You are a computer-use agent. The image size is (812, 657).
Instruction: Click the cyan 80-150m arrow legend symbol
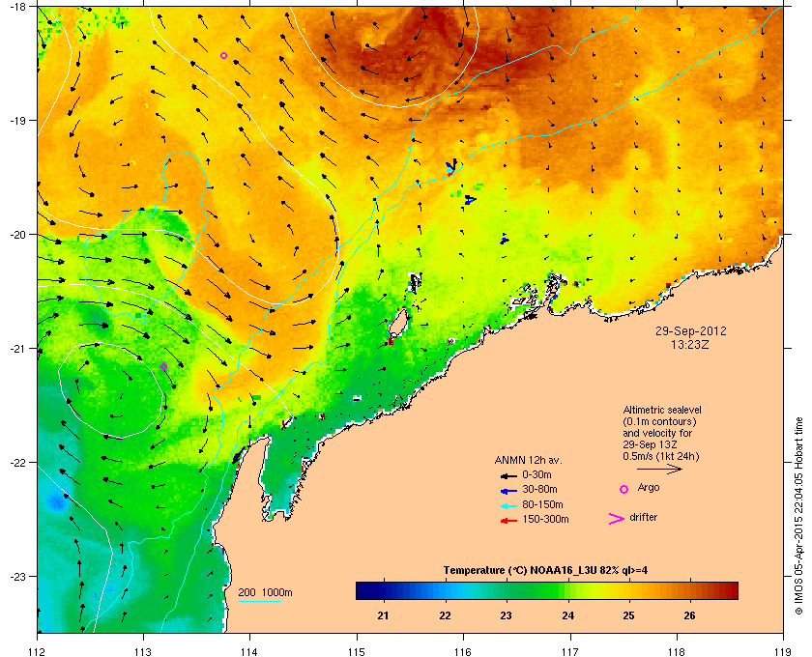tap(509, 505)
